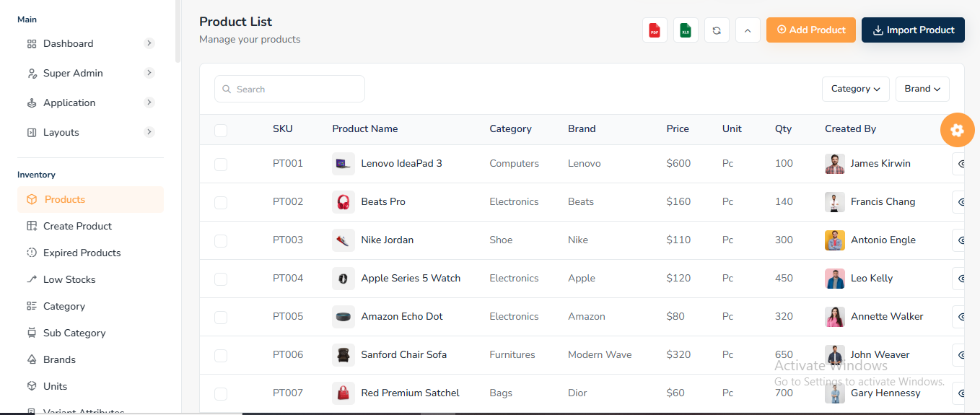
Task: Check the box for PT005 row
Action: click(221, 318)
